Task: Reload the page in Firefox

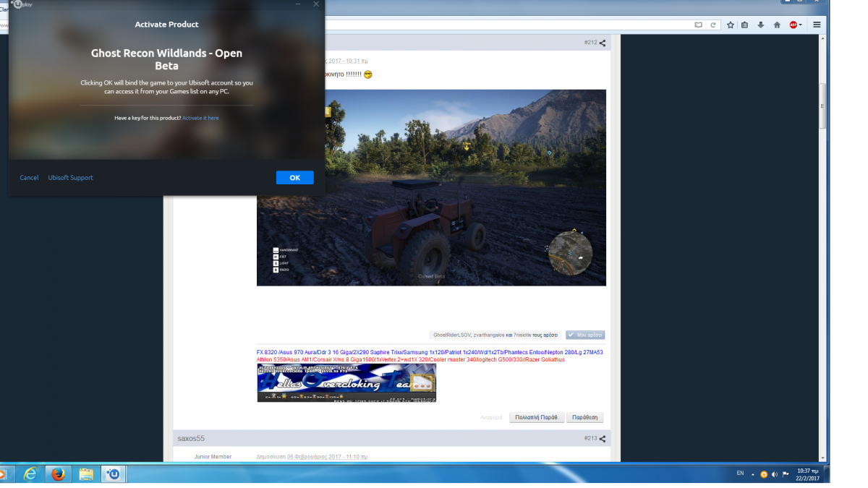Action: tap(713, 25)
